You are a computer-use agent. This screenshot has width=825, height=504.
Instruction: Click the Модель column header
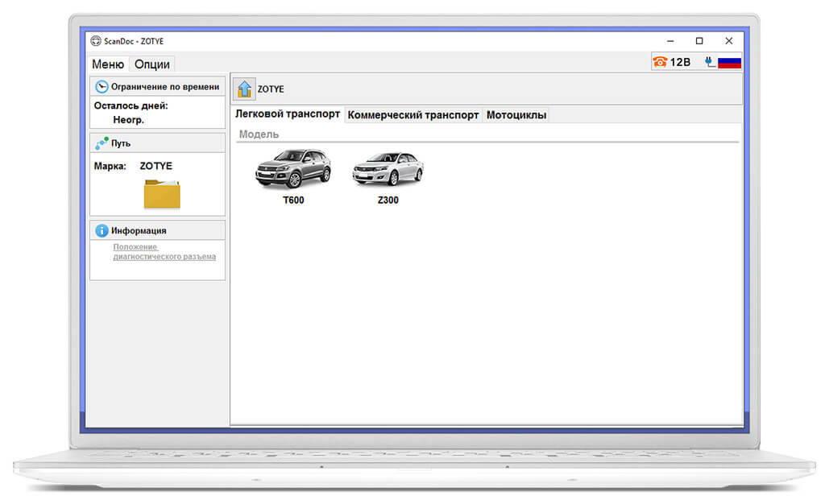coord(259,134)
